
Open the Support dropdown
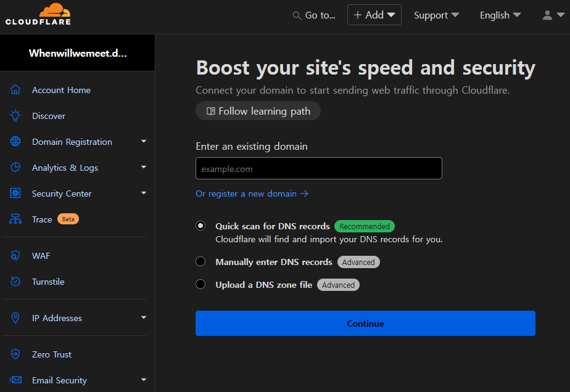point(436,15)
